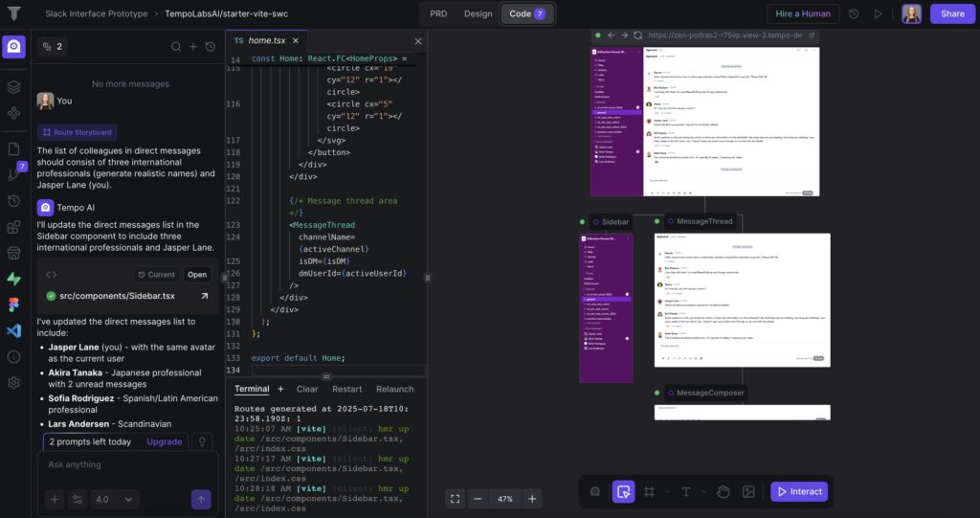The height and width of the screenshot is (518, 980).
Task: Click lightbulb icon next to Upgrade
Action: pyautogui.click(x=202, y=441)
